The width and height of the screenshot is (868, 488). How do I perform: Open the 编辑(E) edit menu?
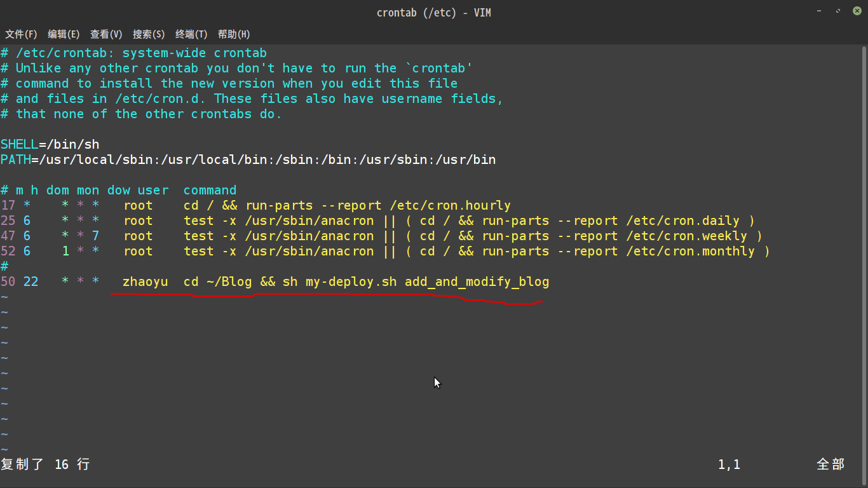click(64, 34)
